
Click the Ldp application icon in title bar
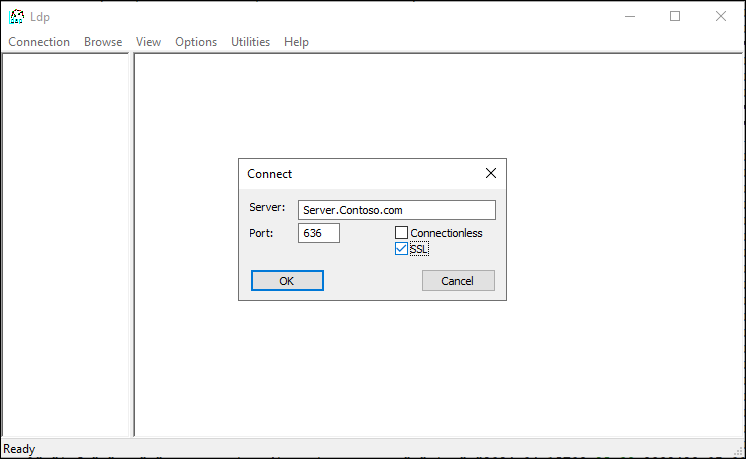tap(17, 16)
